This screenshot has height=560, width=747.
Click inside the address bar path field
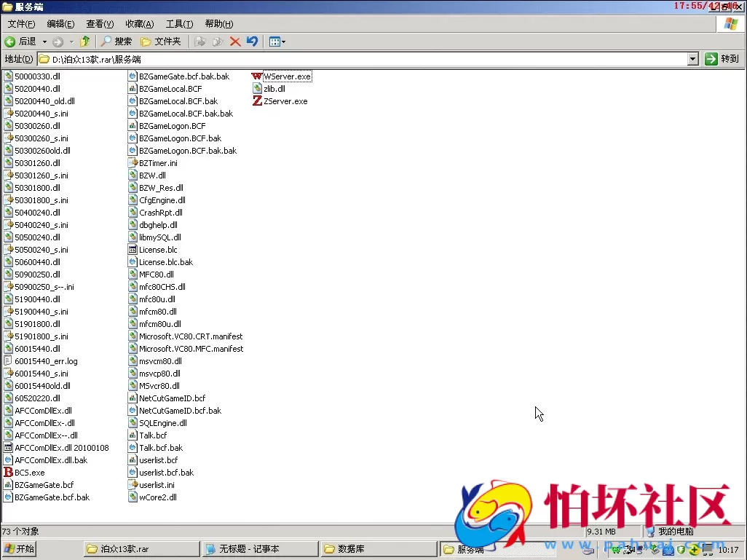(x=364, y=59)
